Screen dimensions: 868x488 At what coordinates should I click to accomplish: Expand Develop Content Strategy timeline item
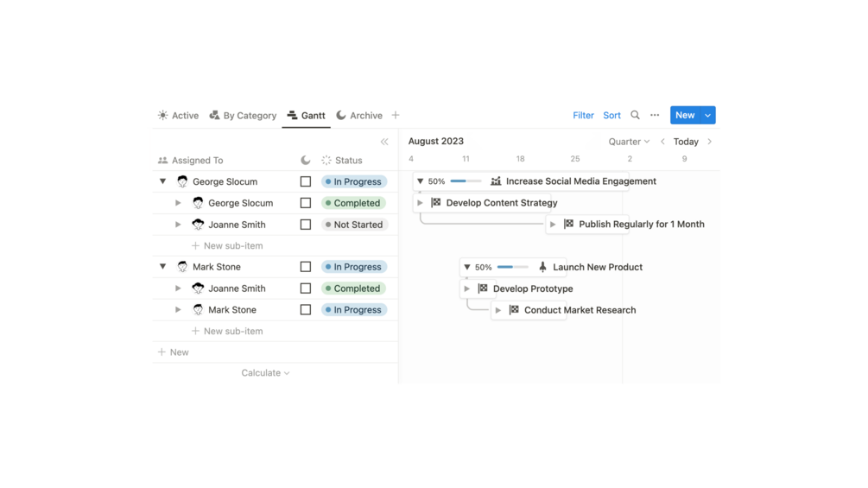point(420,202)
